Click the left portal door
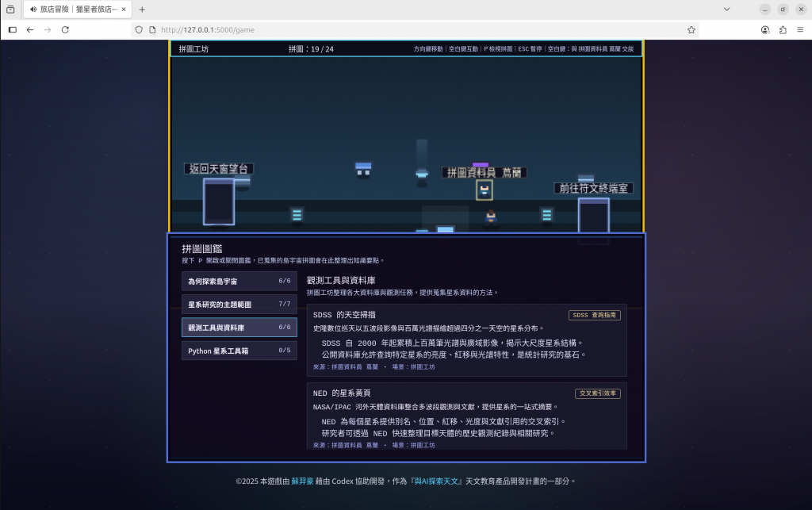Image resolution: width=812 pixels, height=510 pixels. point(219,202)
